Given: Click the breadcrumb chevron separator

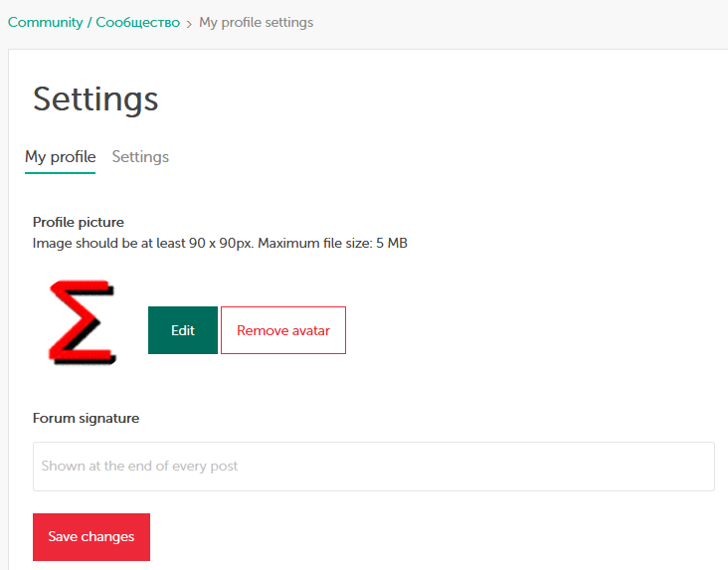Looking at the screenshot, I should coord(189,23).
